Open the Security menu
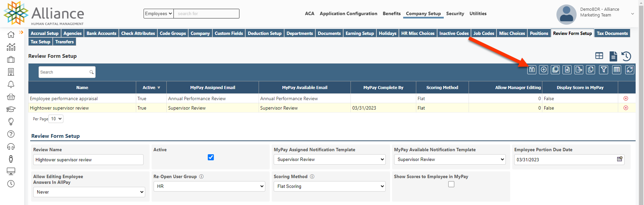644x205 pixels. (455, 13)
